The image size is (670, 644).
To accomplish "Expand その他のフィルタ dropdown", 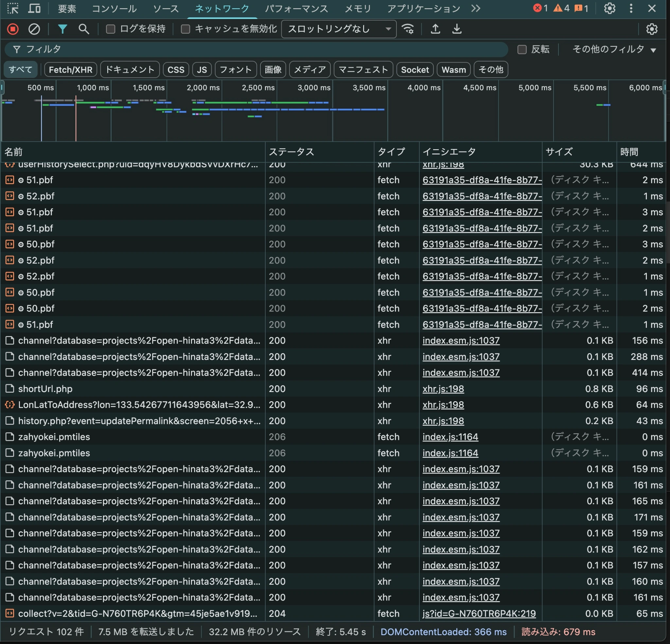I will coord(614,50).
